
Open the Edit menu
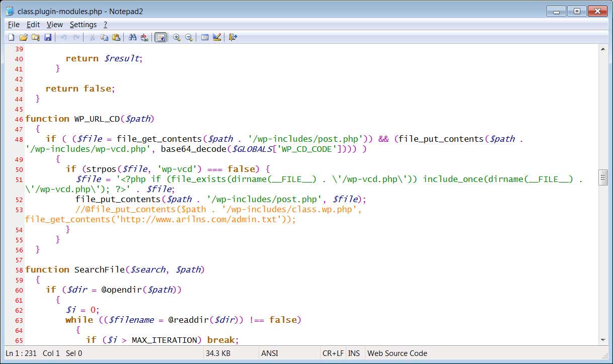click(x=33, y=24)
